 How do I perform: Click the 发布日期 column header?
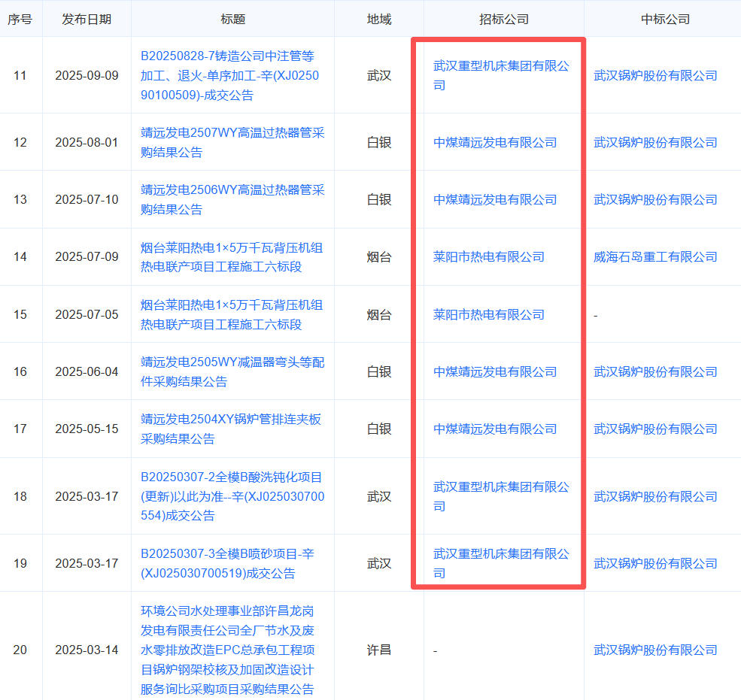tap(87, 19)
